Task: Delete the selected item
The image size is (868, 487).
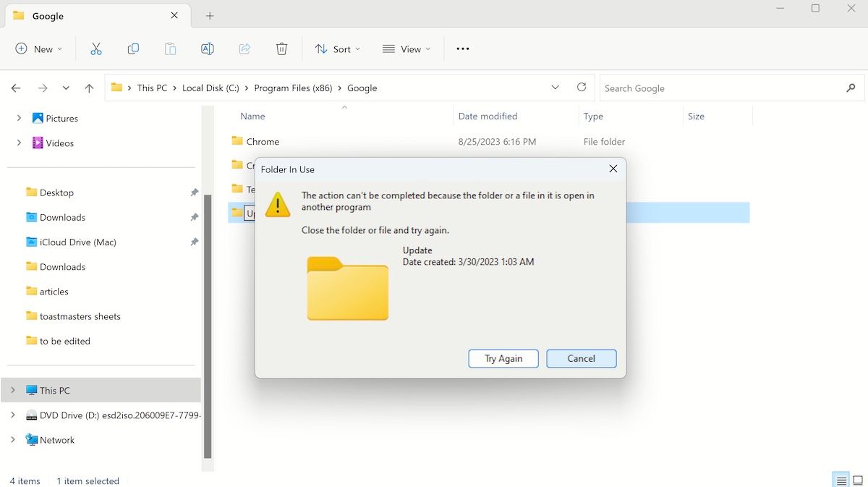Action: [x=281, y=48]
